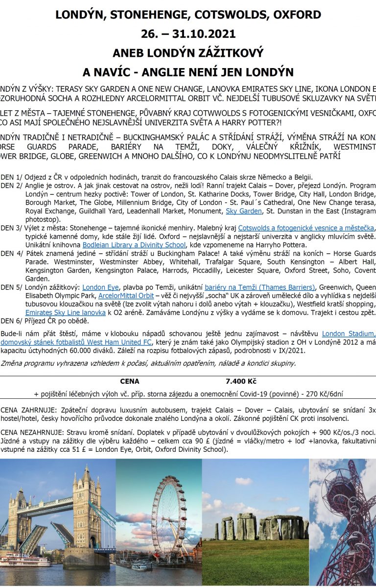
Task: Open Emirates Sky Line lanovka link
Action: [x=66, y=312]
